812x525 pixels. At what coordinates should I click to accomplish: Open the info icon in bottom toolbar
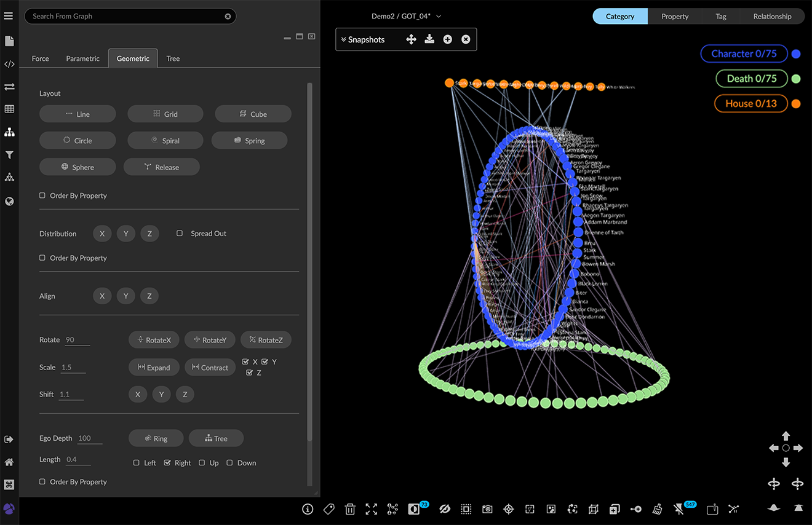click(308, 509)
